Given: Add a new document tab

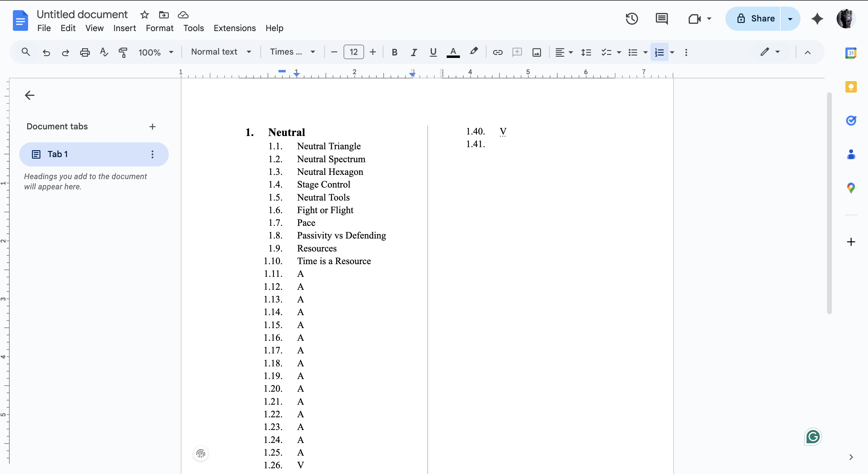Looking at the screenshot, I should 152,126.
